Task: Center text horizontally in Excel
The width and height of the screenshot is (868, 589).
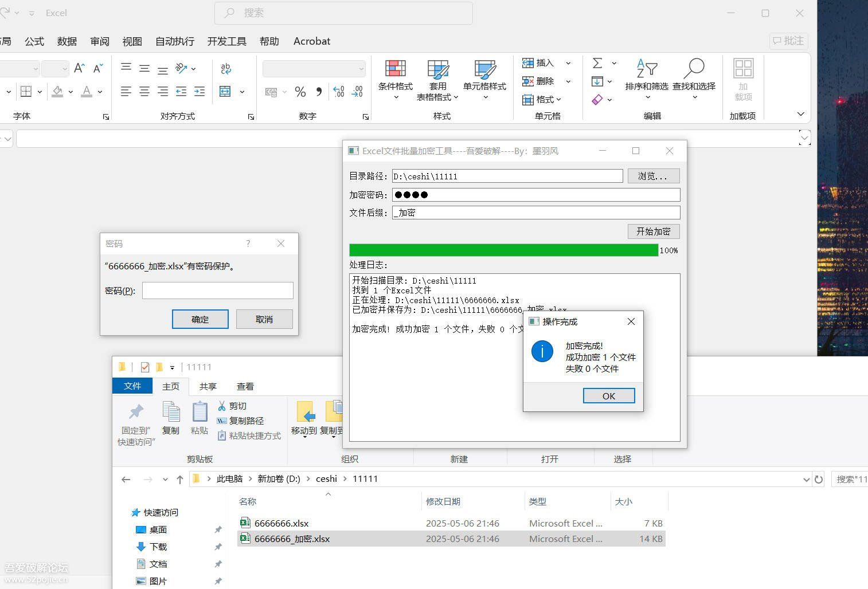Action: pyautogui.click(x=144, y=91)
